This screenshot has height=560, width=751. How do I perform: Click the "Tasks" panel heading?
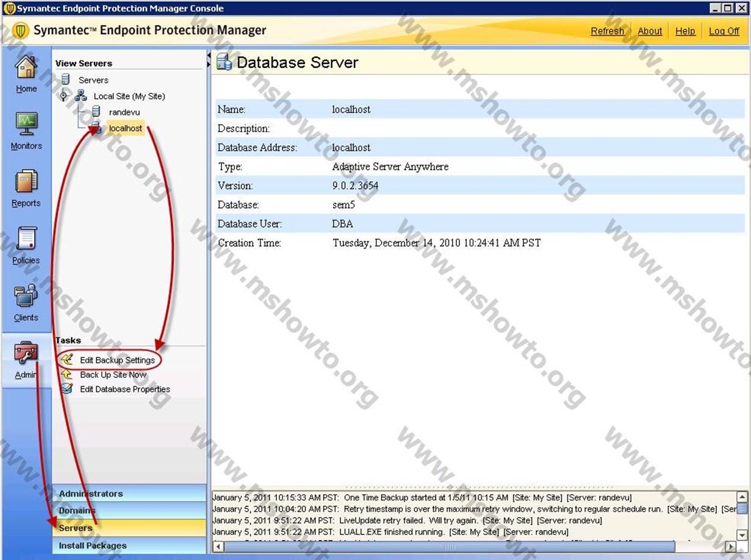click(68, 340)
